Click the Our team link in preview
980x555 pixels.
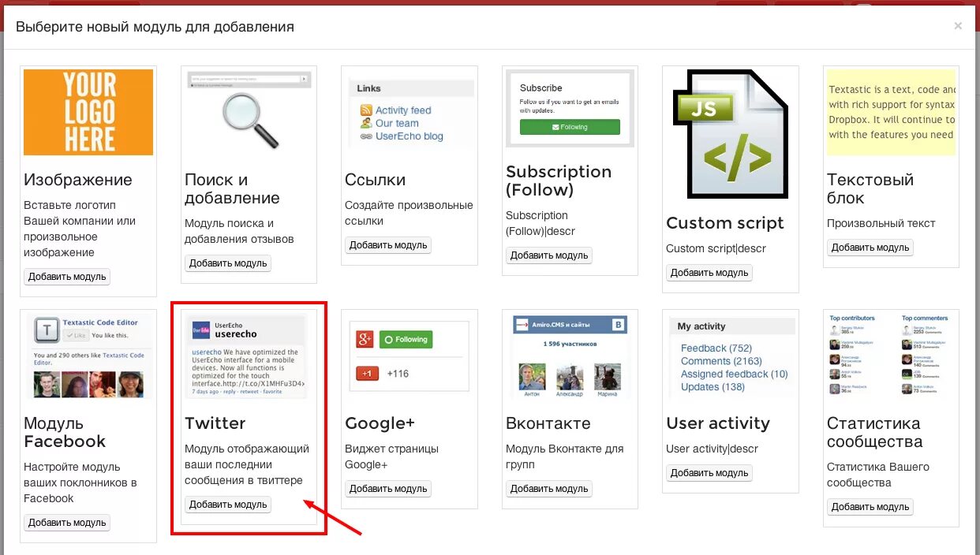[x=397, y=123]
